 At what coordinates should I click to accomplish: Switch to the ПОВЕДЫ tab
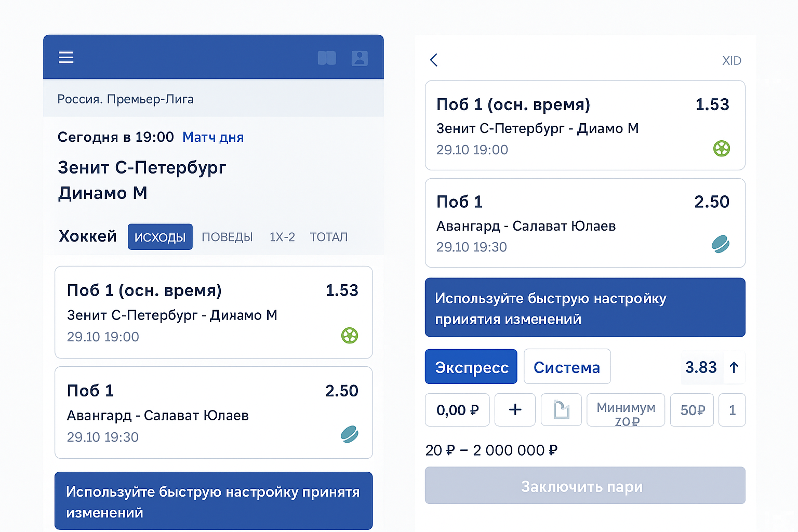(x=227, y=237)
